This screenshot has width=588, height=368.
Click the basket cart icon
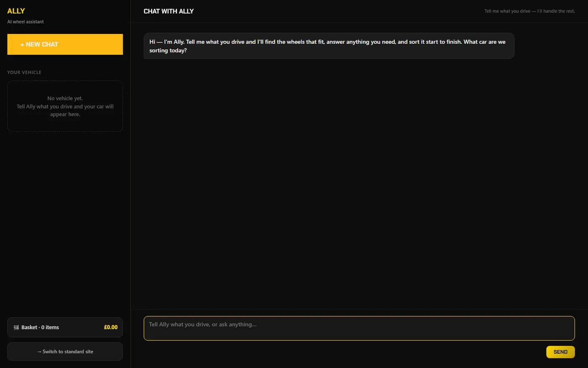[x=16, y=327]
